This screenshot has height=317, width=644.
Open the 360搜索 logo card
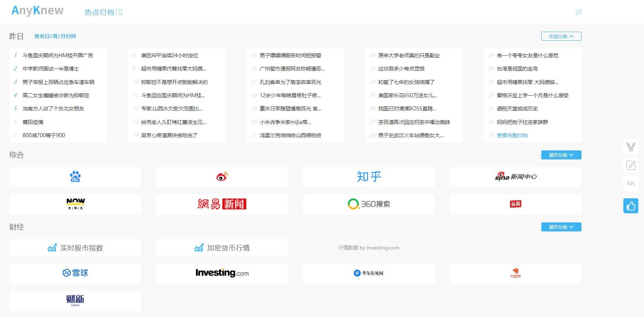coord(368,204)
